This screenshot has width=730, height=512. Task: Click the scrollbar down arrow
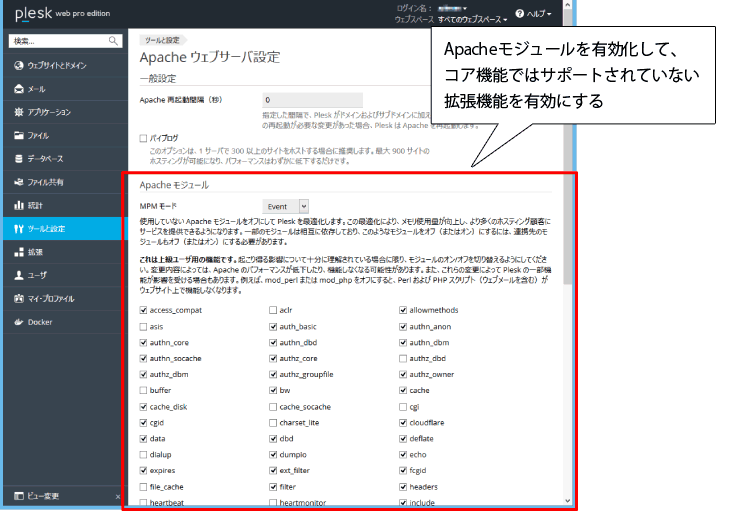(568, 501)
